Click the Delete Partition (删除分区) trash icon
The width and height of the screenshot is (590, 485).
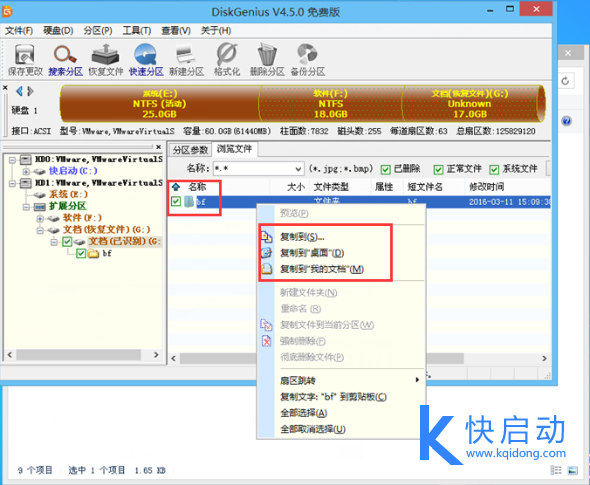coord(267,55)
